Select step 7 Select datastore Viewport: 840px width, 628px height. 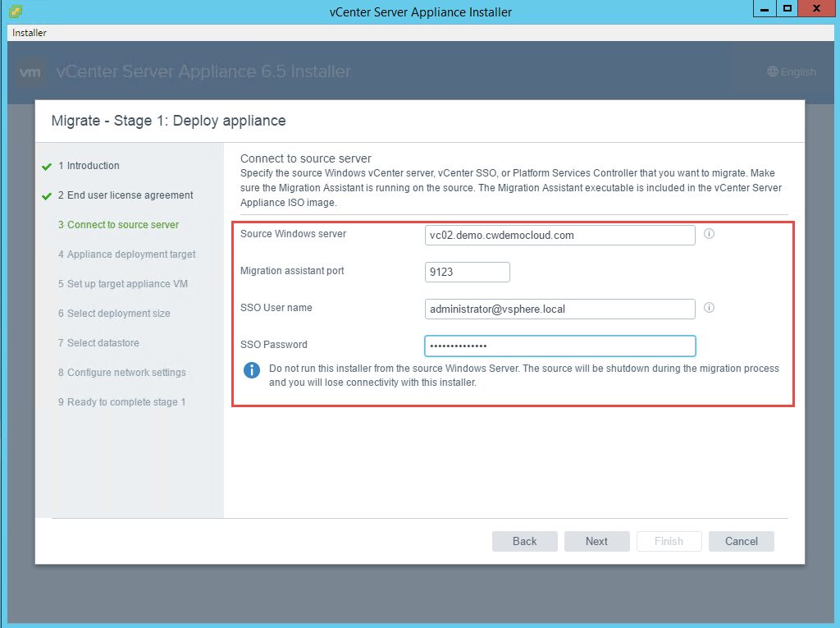[98, 342]
